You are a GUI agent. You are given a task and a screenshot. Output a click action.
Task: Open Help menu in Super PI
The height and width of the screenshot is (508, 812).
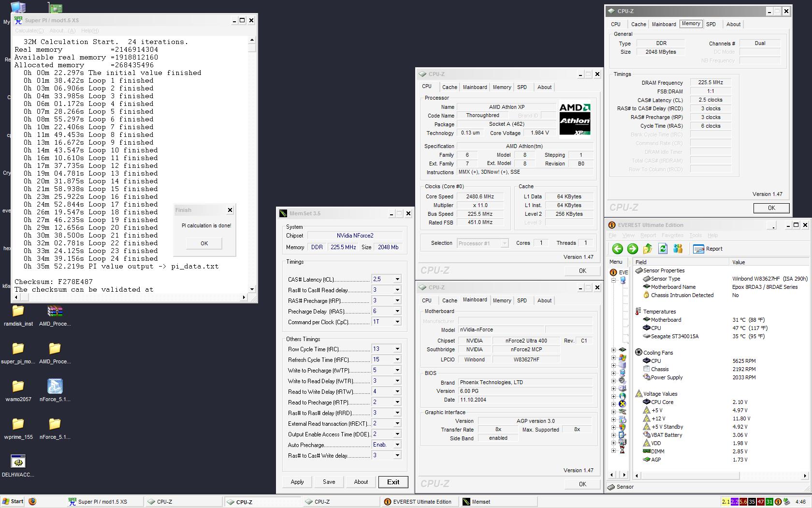(90, 30)
